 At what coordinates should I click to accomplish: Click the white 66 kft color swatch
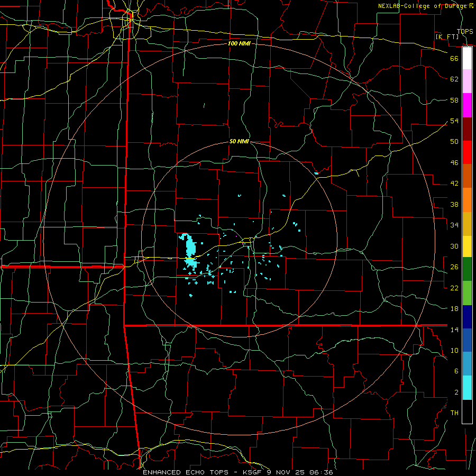coord(467,58)
